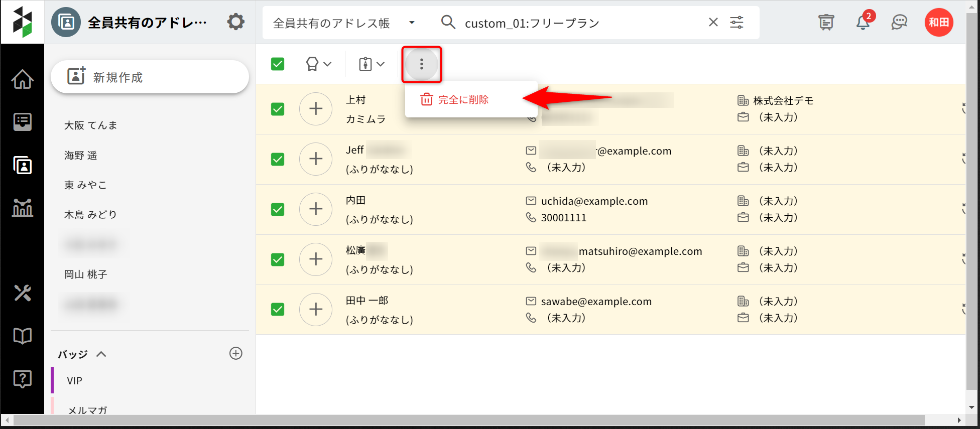The width and height of the screenshot is (980, 429).
Task: Clear the search query with the X
Action: [713, 22]
